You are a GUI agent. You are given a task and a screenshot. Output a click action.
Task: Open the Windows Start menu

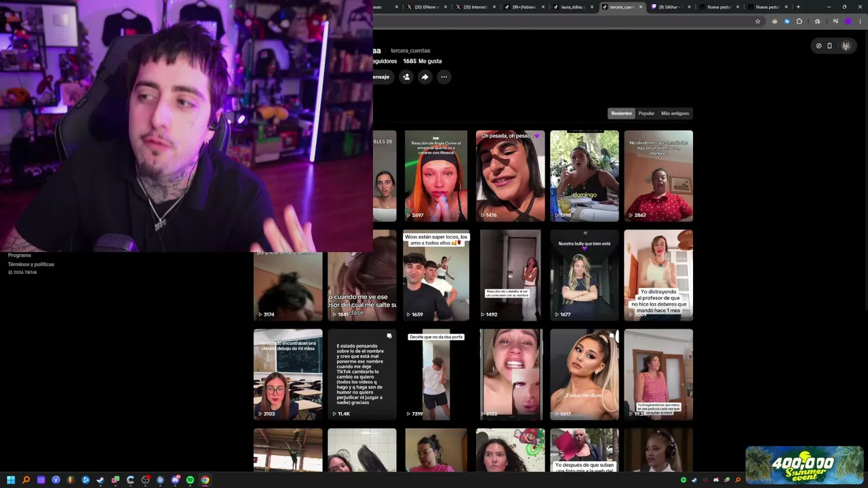pyautogui.click(x=11, y=480)
